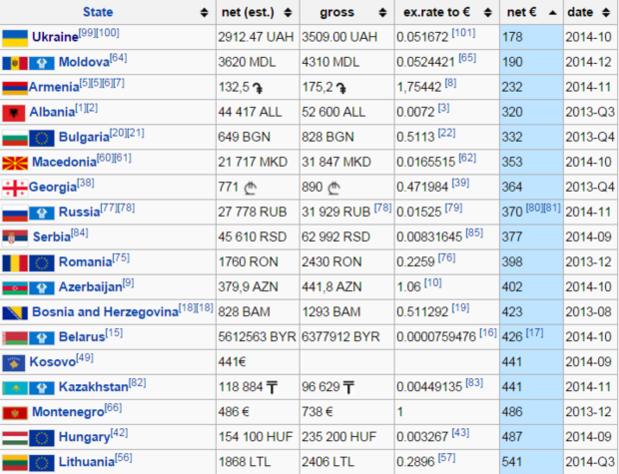This screenshot has width=619, height=474.
Task: Select the 2013-Q3 date for Albania
Action: point(590,112)
